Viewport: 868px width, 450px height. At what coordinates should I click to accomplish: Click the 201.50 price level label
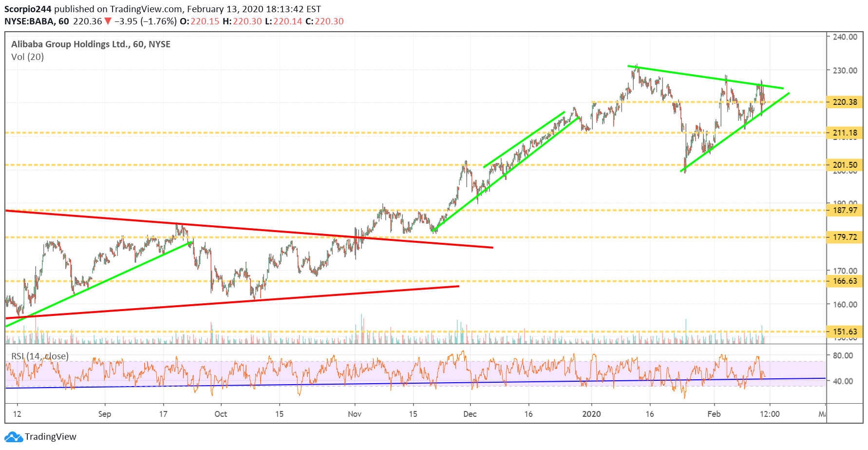click(x=845, y=165)
